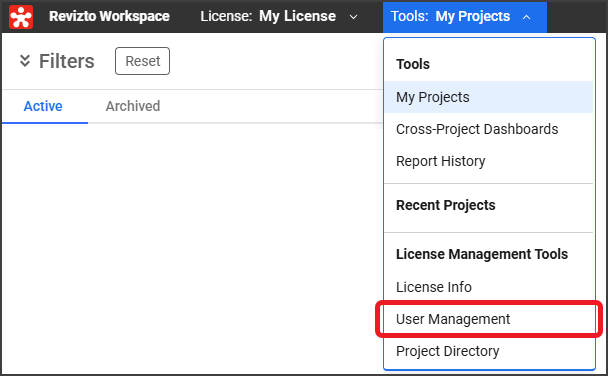This screenshot has width=608, height=376.
Task: Click the Tools section heading
Action: [x=413, y=64]
